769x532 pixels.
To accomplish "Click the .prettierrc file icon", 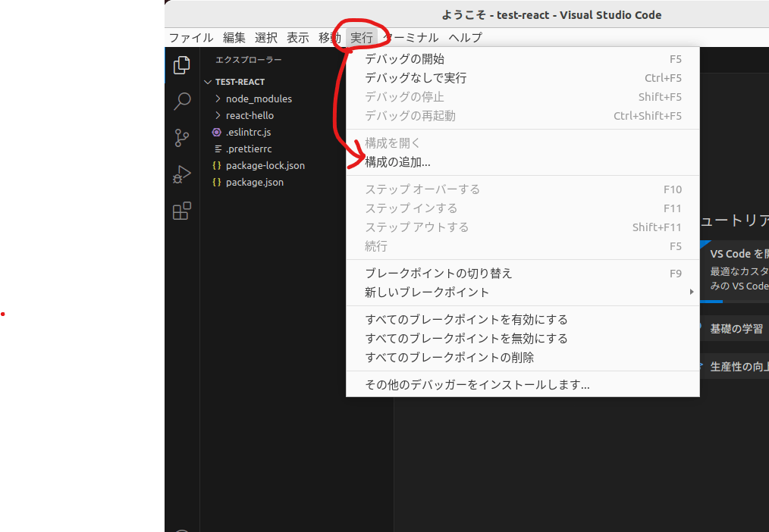I will [218, 149].
